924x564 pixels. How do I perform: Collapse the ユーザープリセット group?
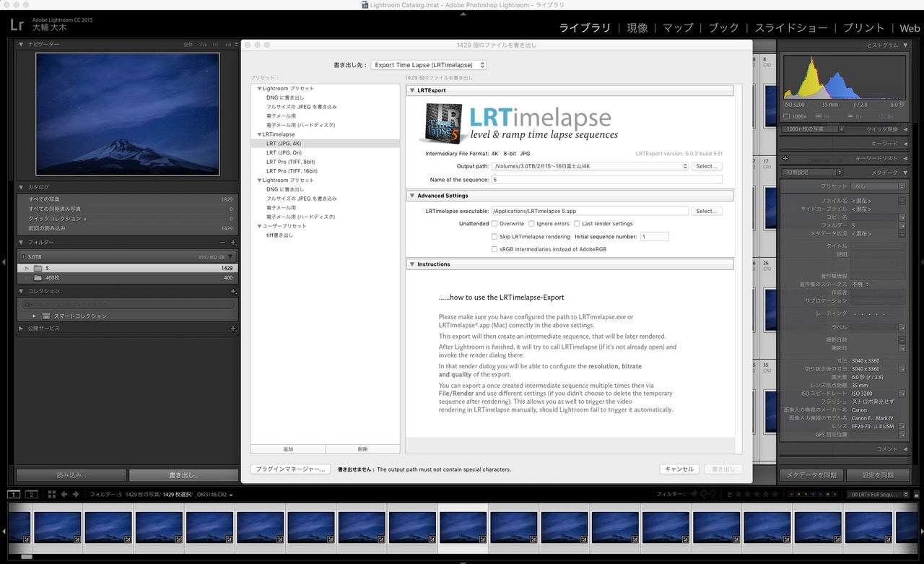point(259,226)
